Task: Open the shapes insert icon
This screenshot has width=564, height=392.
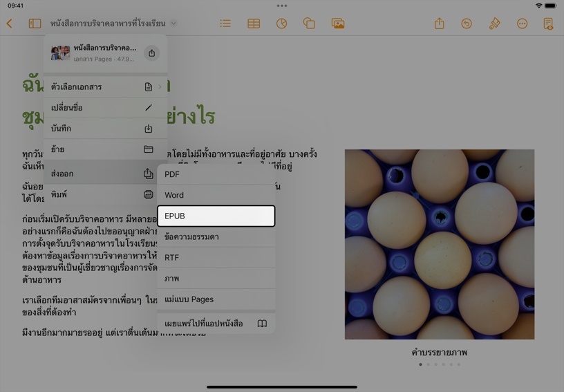Action: (309, 24)
